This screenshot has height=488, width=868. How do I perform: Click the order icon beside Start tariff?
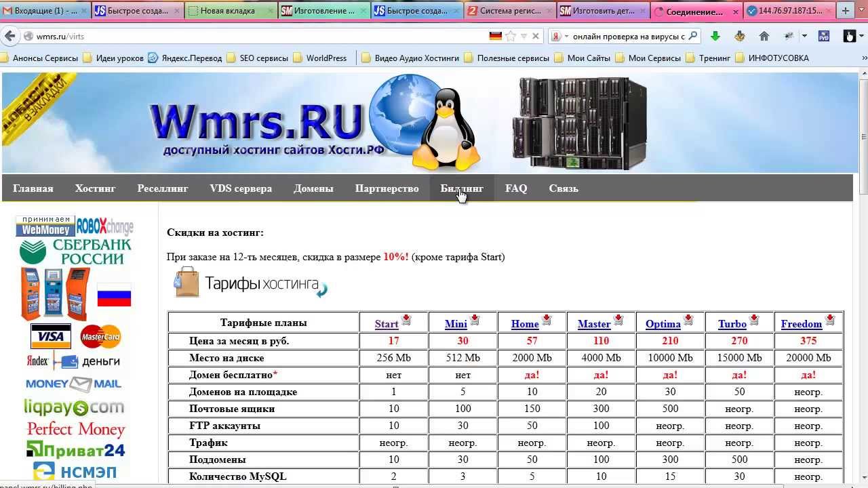(x=406, y=320)
